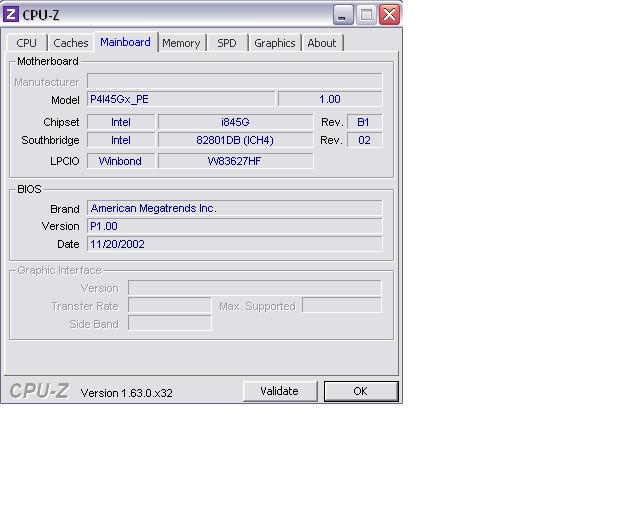Show the About tab
The image size is (640, 512).
[322, 43]
